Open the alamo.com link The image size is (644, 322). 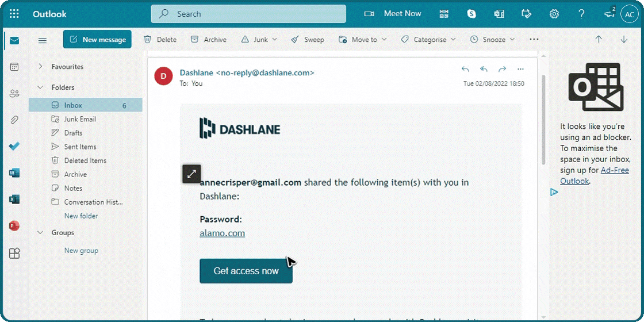(x=222, y=233)
